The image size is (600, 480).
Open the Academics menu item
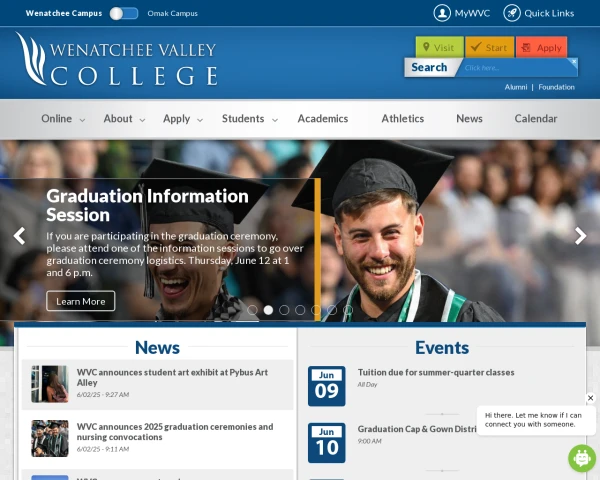pos(323,119)
